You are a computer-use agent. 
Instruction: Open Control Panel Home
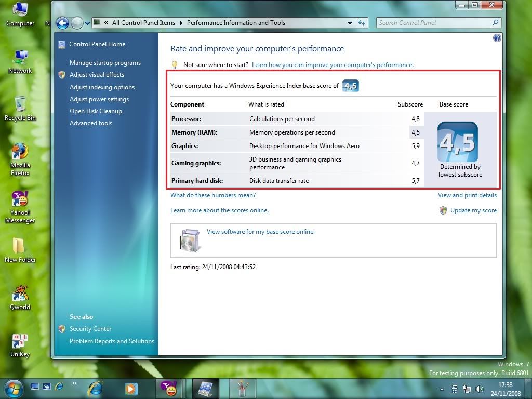point(97,44)
